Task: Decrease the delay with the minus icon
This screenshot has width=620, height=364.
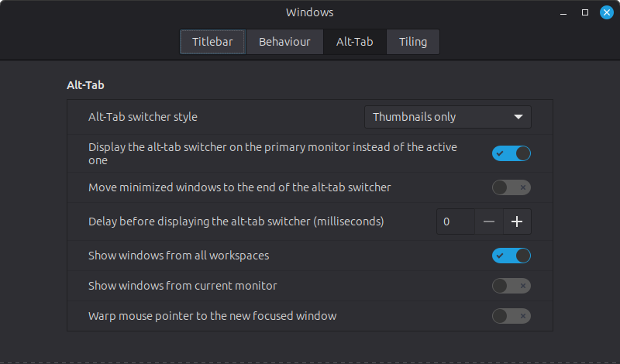Action: pyautogui.click(x=489, y=221)
